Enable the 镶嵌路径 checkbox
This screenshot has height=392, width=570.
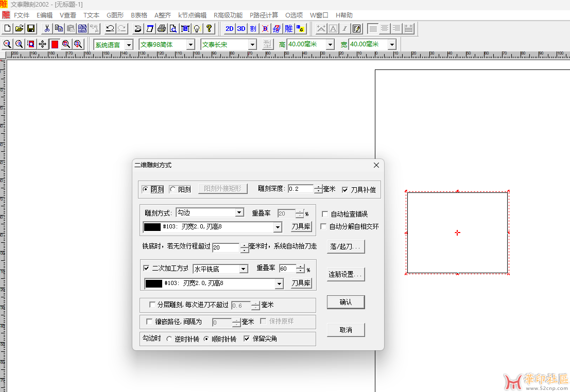(x=149, y=322)
